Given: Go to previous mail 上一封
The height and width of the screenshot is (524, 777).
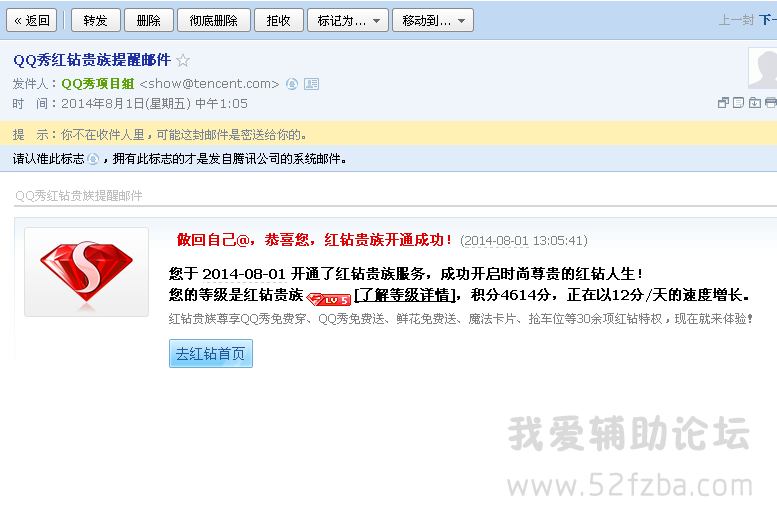Looking at the screenshot, I should click(736, 20).
